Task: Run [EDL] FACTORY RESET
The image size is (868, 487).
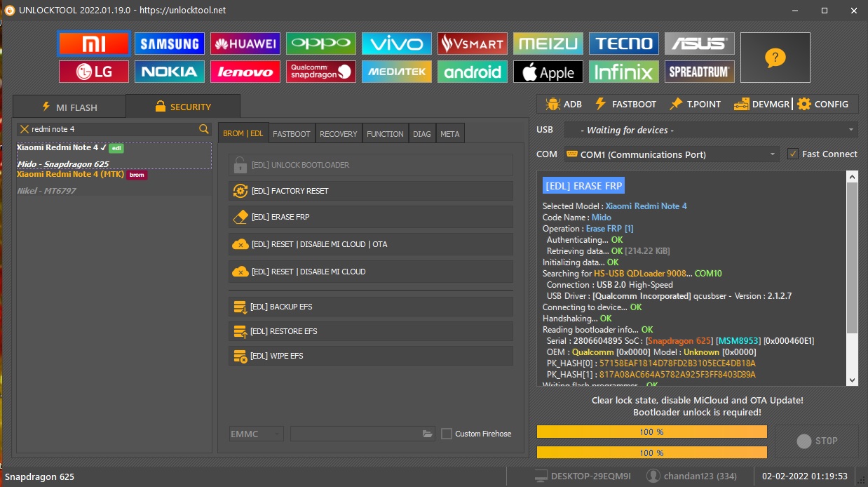Action: coord(371,191)
